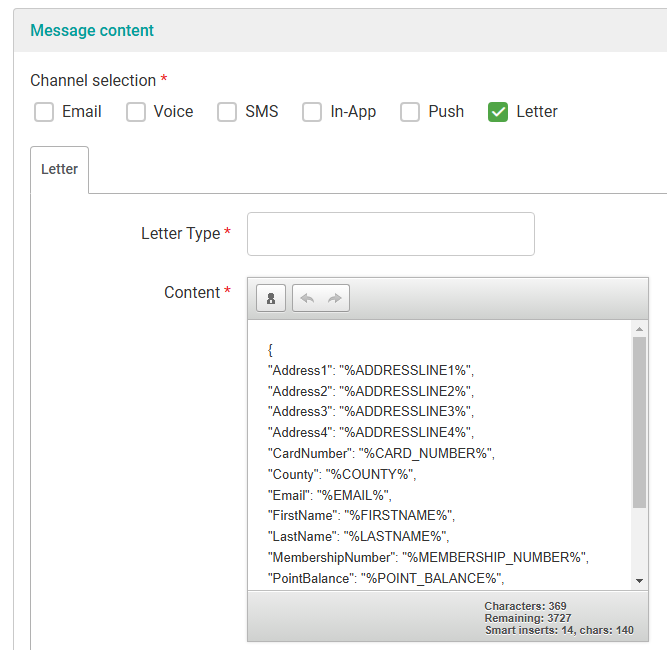Undo the last content edit

point(307,298)
